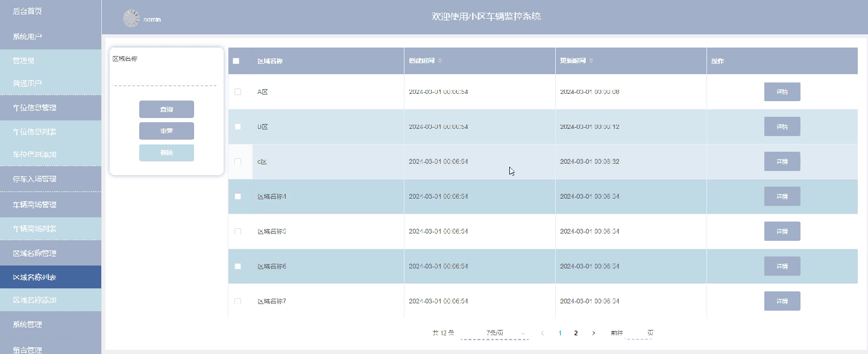
Task: Check the B区 row checkbox
Action: [237, 126]
